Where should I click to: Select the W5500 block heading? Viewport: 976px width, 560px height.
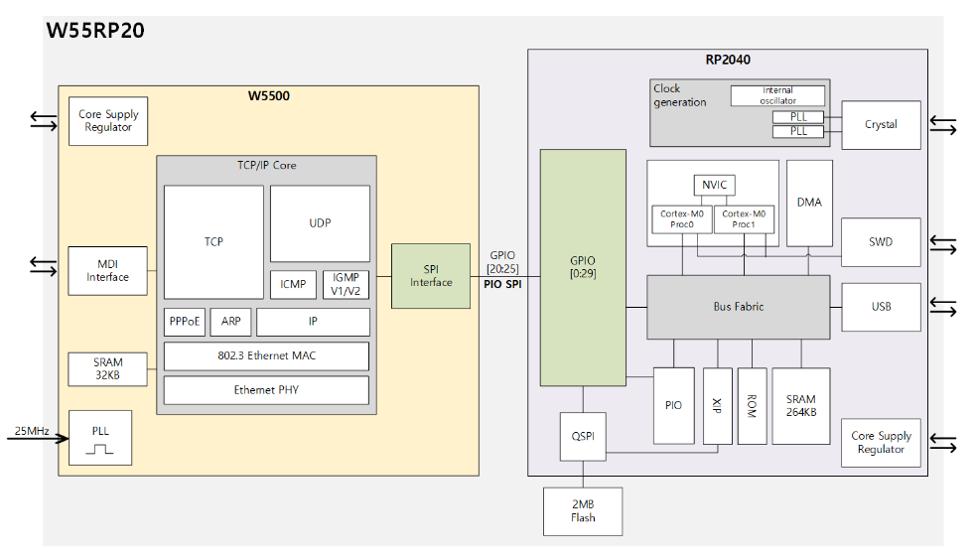(268, 96)
